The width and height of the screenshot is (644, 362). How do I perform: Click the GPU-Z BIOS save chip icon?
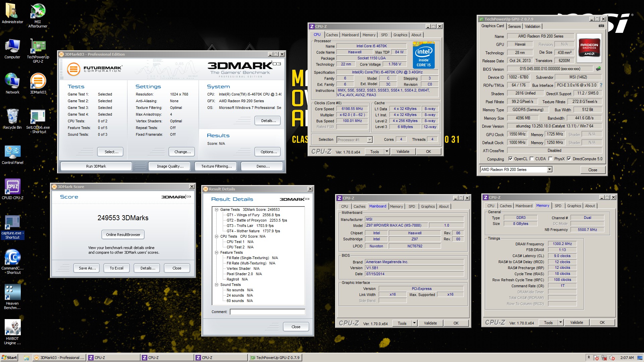598,69
